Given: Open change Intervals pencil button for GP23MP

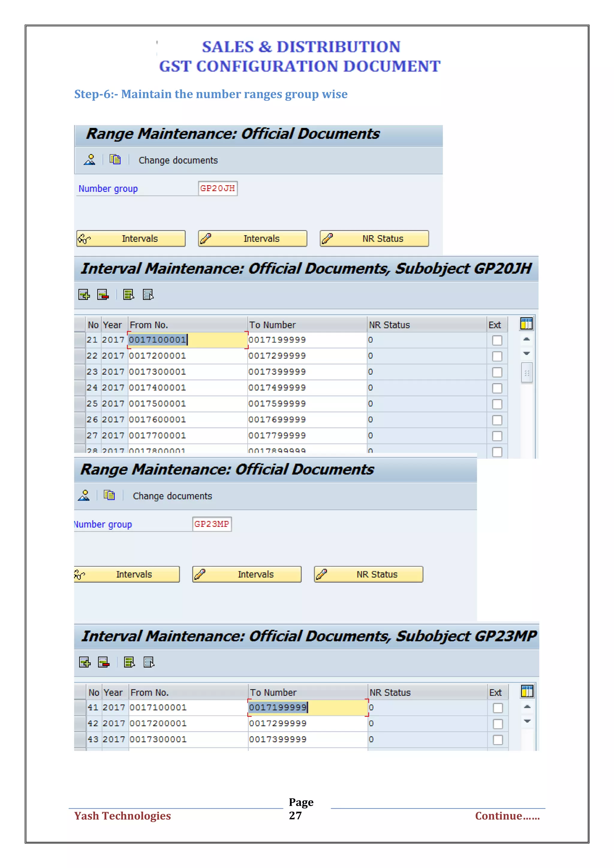Looking at the screenshot, I should (247, 574).
